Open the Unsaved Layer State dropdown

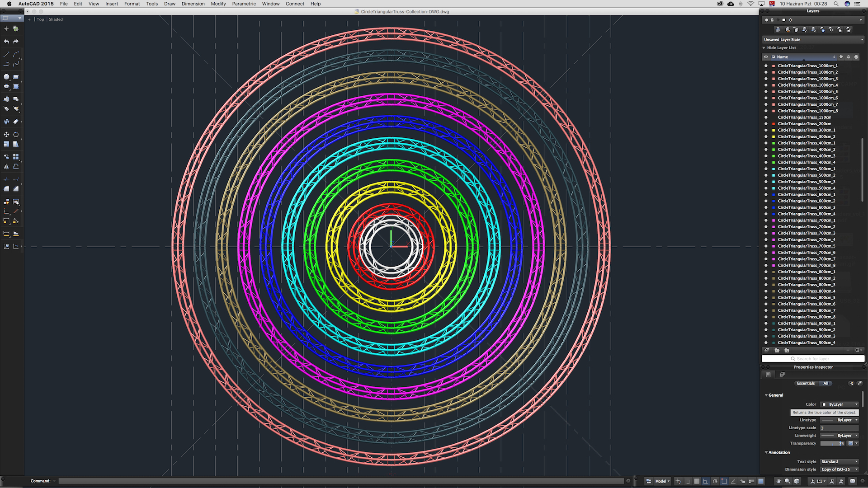tap(813, 40)
